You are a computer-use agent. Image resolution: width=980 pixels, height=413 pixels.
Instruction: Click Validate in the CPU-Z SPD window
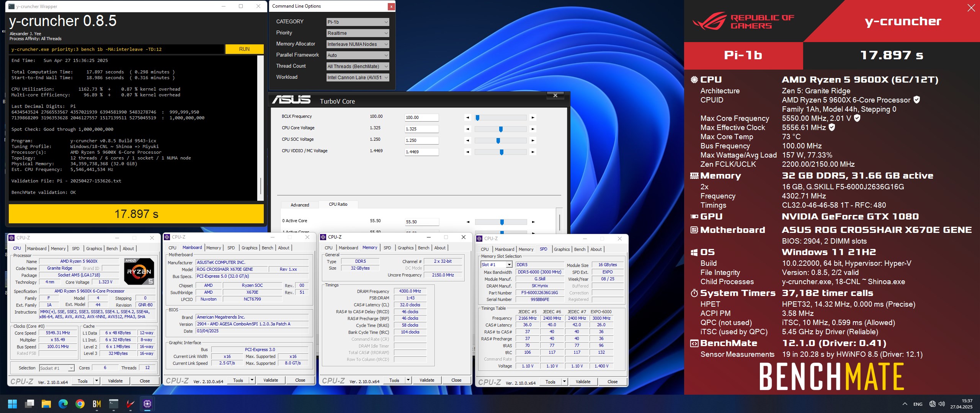(583, 382)
